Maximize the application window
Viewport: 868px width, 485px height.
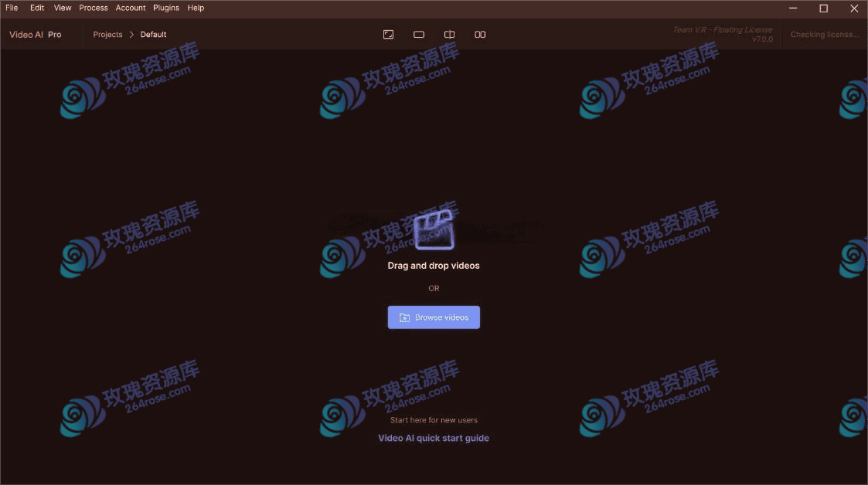pos(824,8)
